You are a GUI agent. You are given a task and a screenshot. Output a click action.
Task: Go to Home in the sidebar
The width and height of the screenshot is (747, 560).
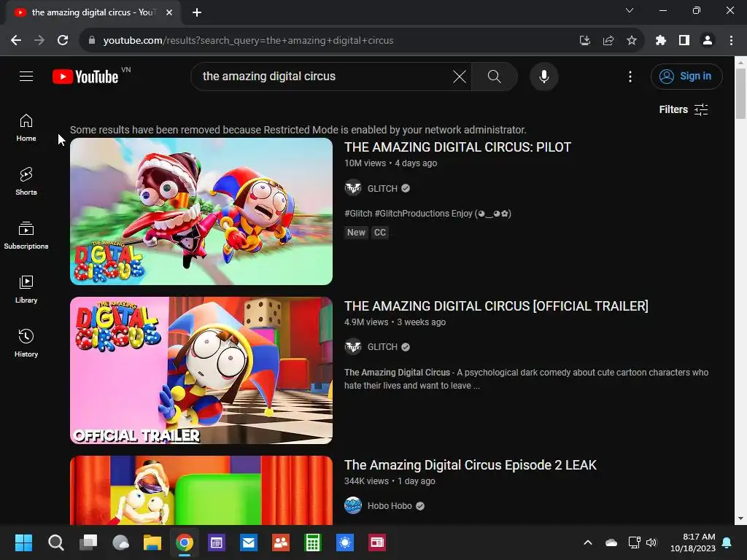coord(26,128)
